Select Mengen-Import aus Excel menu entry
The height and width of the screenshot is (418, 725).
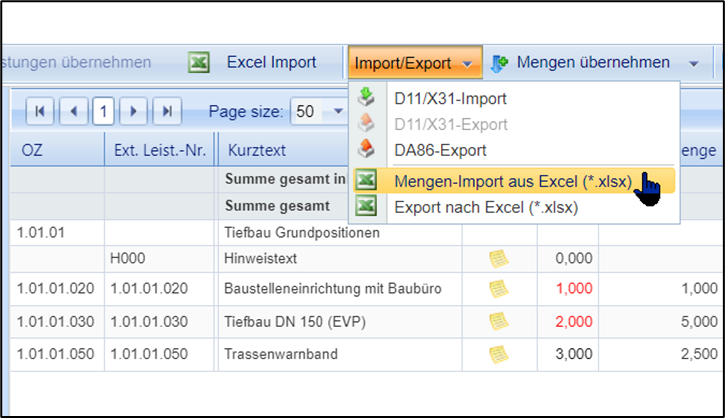pos(512,182)
